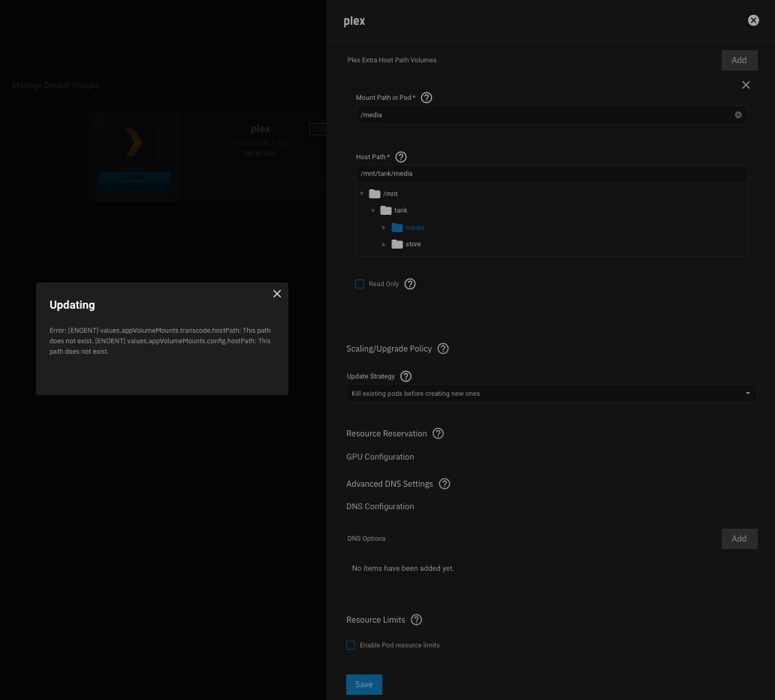Click help icon next to Read Only

pos(410,284)
